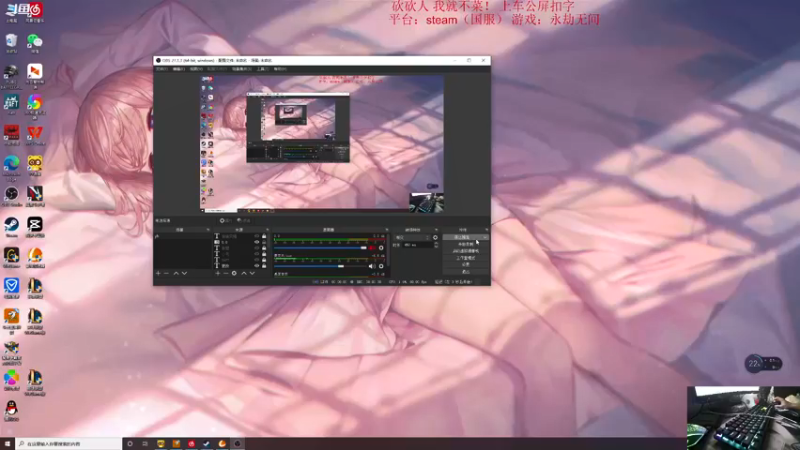Click the transition duration input field
The width and height of the screenshot is (800, 450).
click(417, 245)
